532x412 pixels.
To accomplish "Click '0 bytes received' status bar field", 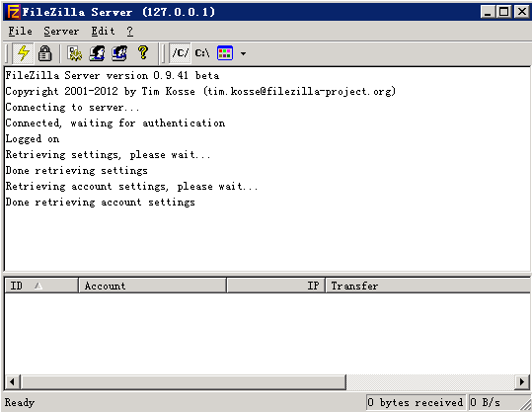I will click(417, 402).
